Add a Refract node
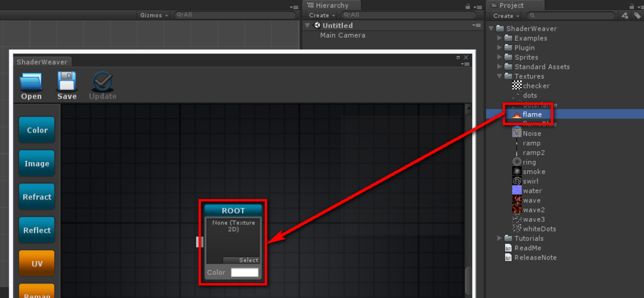Viewport: 644px width, 298px height. 36,197
